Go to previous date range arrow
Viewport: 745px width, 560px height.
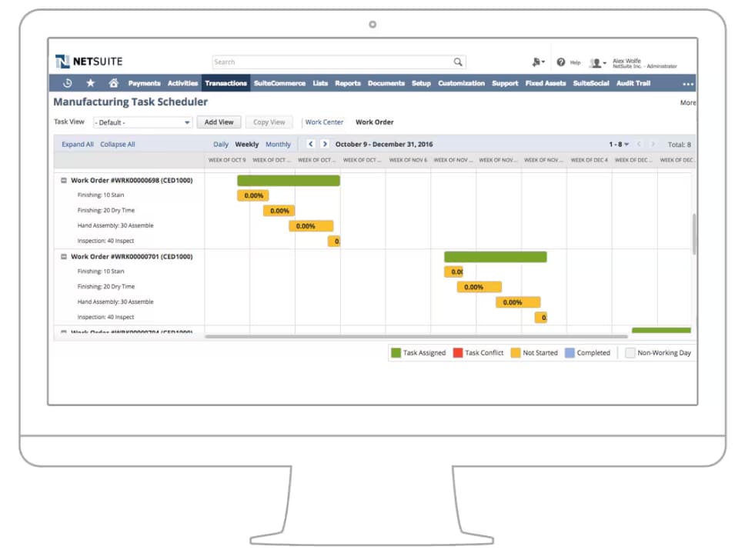coord(311,144)
